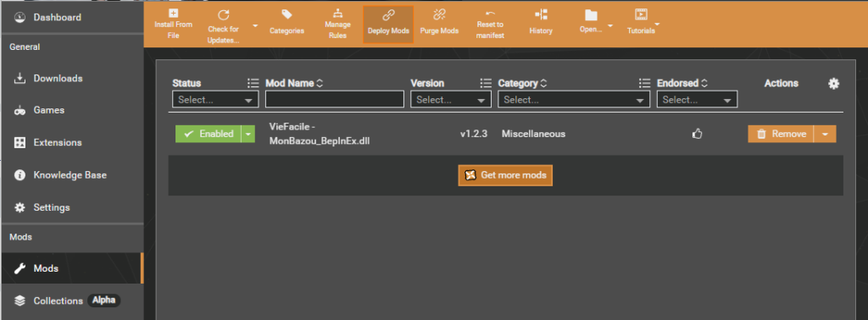868x320 pixels.
Task: Expand the Status filter dropdown
Action: (x=215, y=100)
